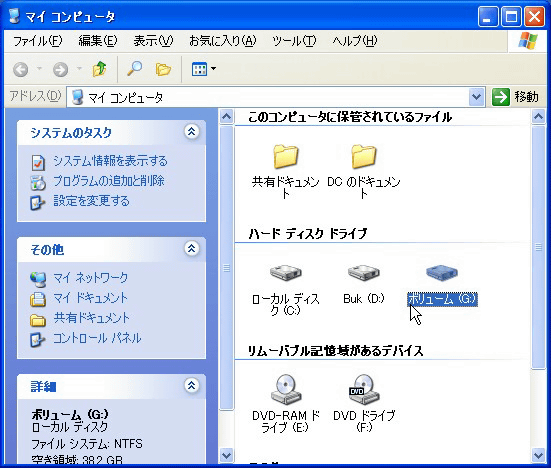Collapse the 詳細 panel
This screenshot has height=468, width=551.
(x=192, y=385)
